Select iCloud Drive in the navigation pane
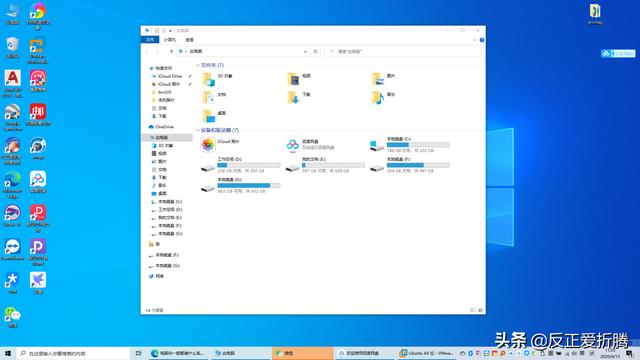640x360 pixels. pyautogui.click(x=167, y=76)
